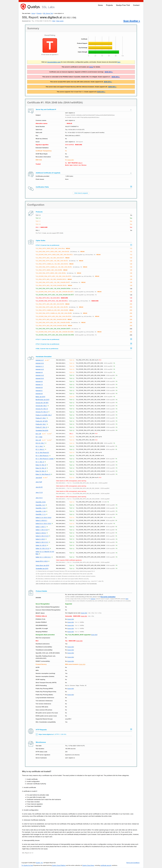This screenshot has height=868, width=162.
Task: Click the Miscellaneous section icon
Action: (x=31, y=744)
